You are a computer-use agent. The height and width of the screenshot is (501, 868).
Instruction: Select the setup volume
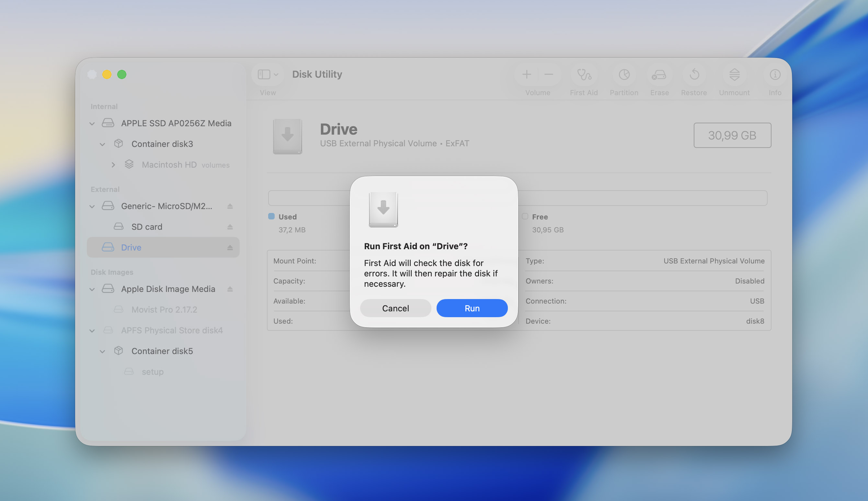tap(163, 372)
